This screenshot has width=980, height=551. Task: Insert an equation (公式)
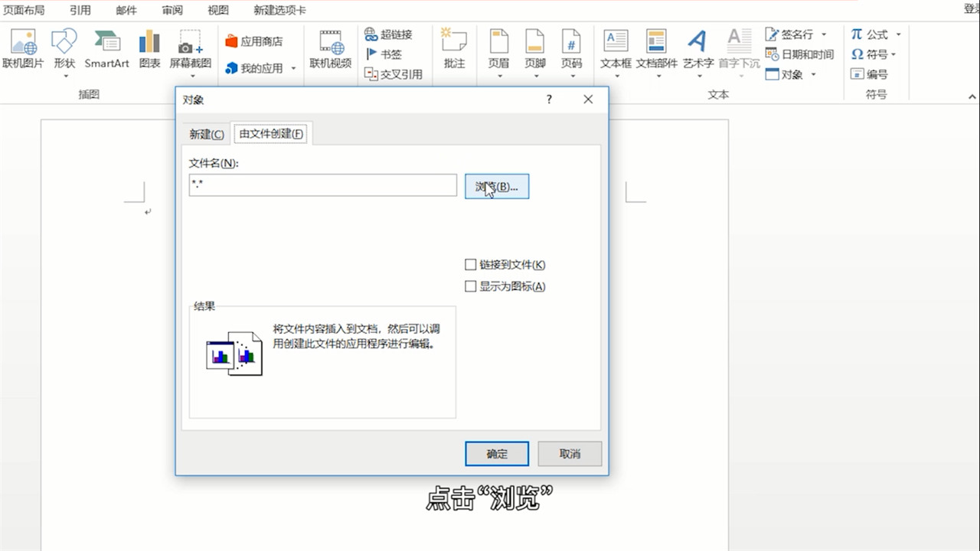[x=870, y=34]
